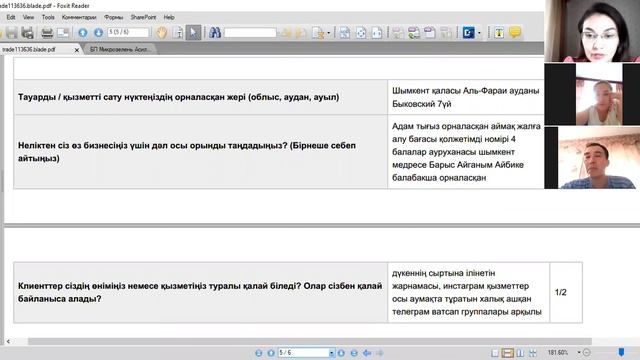The height and width of the screenshot is (360, 640).
Task: Open the SharePoint menu
Action: click(x=143, y=17)
